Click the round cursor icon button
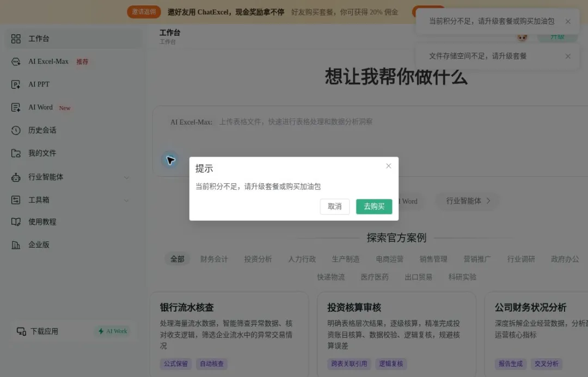Image resolution: width=588 pixels, height=377 pixels. click(x=170, y=160)
